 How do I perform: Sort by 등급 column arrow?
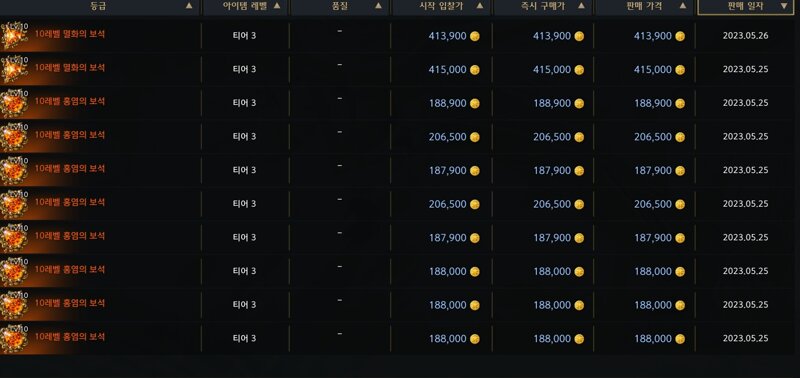pyautogui.click(x=189, y=6)
